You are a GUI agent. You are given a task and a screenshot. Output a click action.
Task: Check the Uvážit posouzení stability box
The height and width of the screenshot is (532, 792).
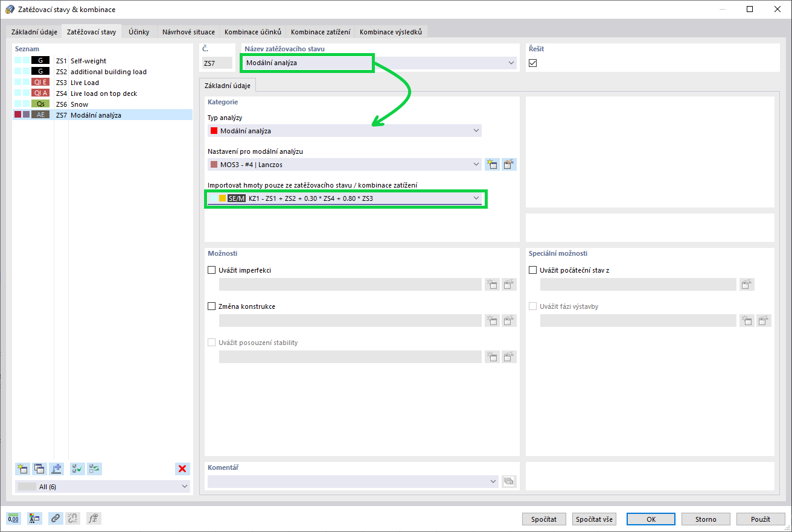211,343
